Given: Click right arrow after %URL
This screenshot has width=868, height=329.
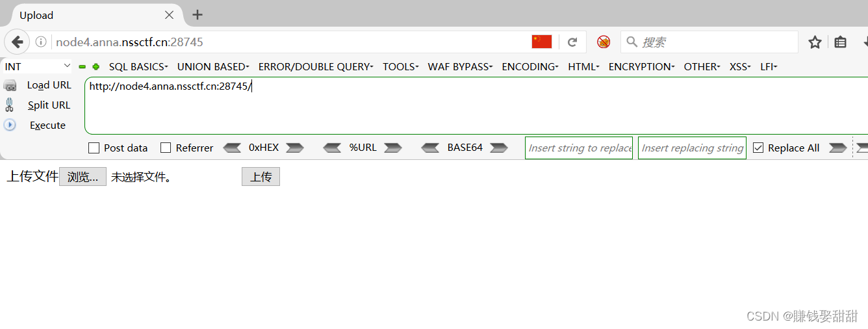Looking at the screenshot, I should coord(393,148).
